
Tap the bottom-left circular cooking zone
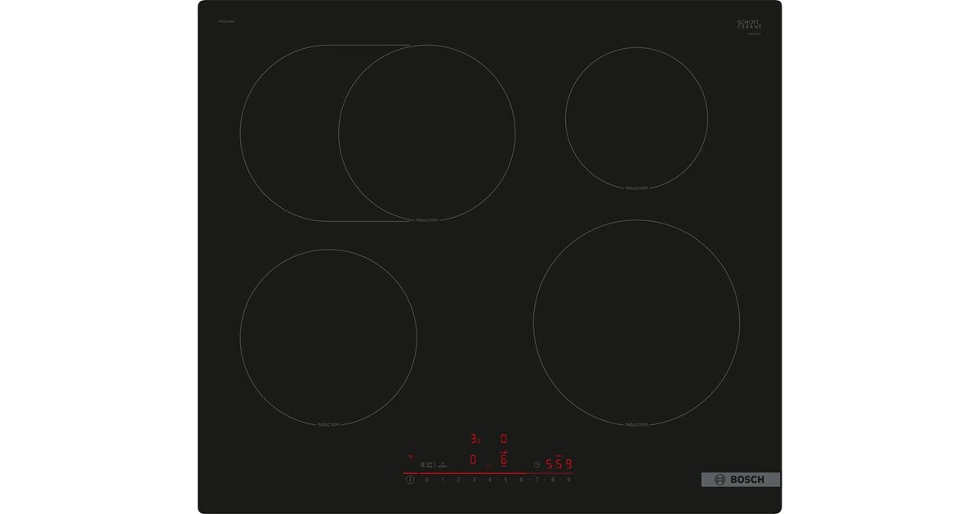pos(328,337)
